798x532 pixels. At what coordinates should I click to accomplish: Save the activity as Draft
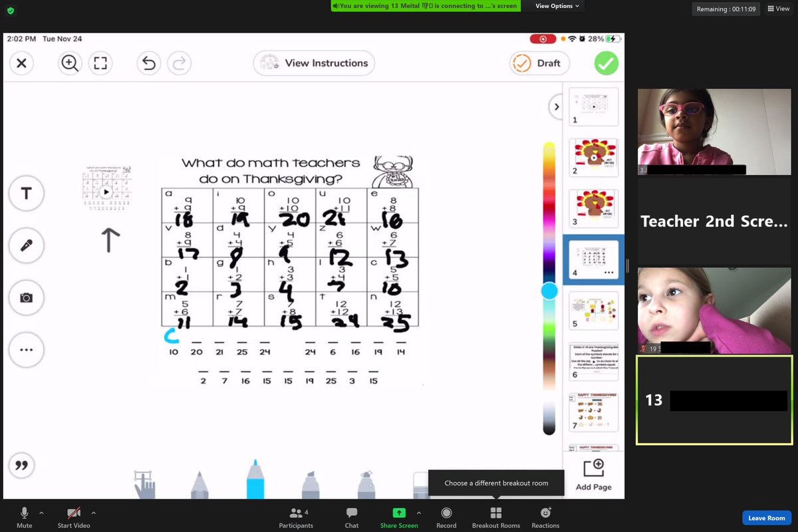tap(540, 63)
